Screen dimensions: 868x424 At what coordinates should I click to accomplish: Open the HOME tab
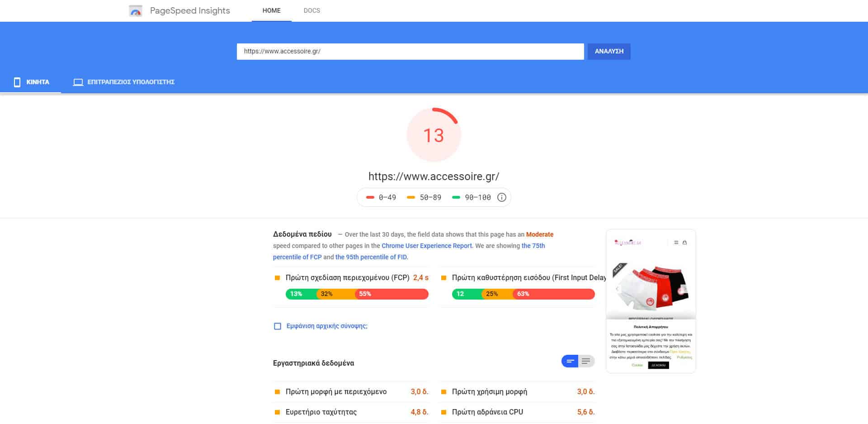(x=272, y=10)
